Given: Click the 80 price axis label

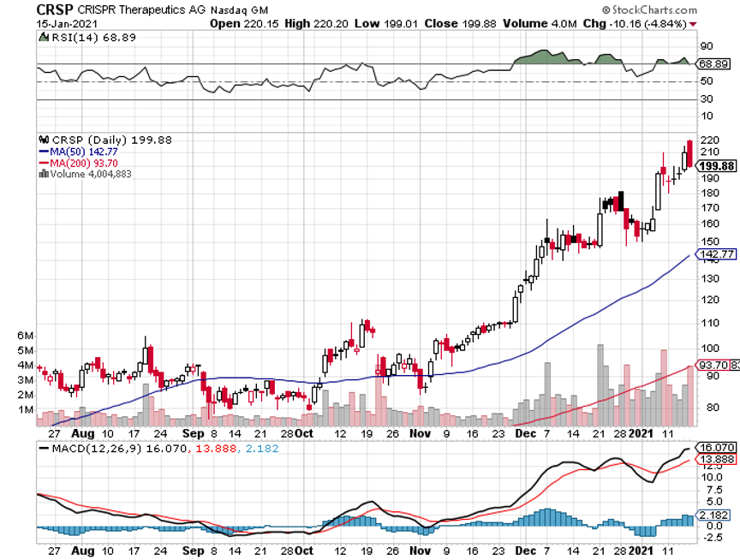Looking at the screenshot, I should point(713,408).
